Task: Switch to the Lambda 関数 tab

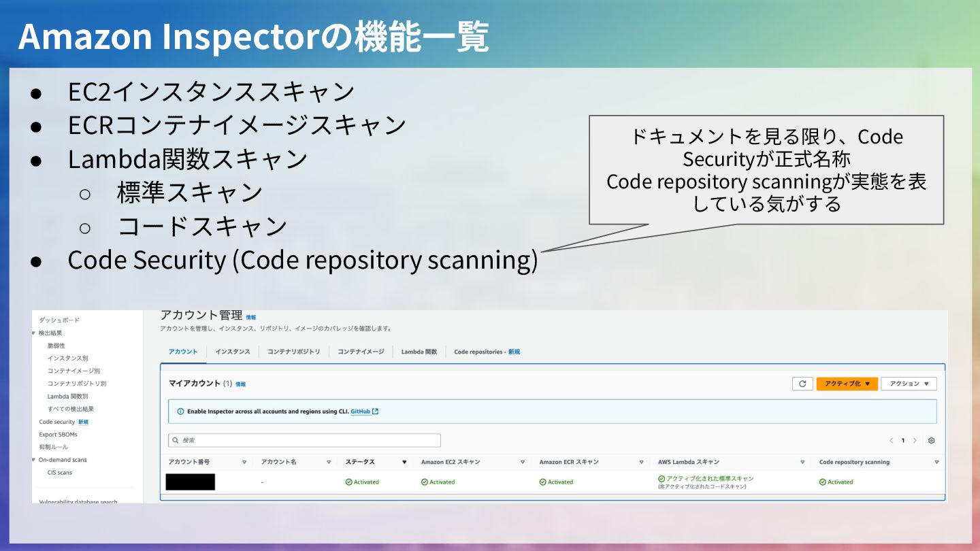Action: pos(419,352)
